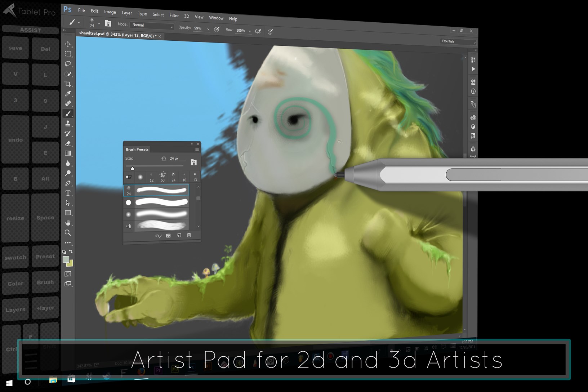588x392 pixels.
Task: Open the blend Mode dropdown showing Normal
Action: coord(151,26)
